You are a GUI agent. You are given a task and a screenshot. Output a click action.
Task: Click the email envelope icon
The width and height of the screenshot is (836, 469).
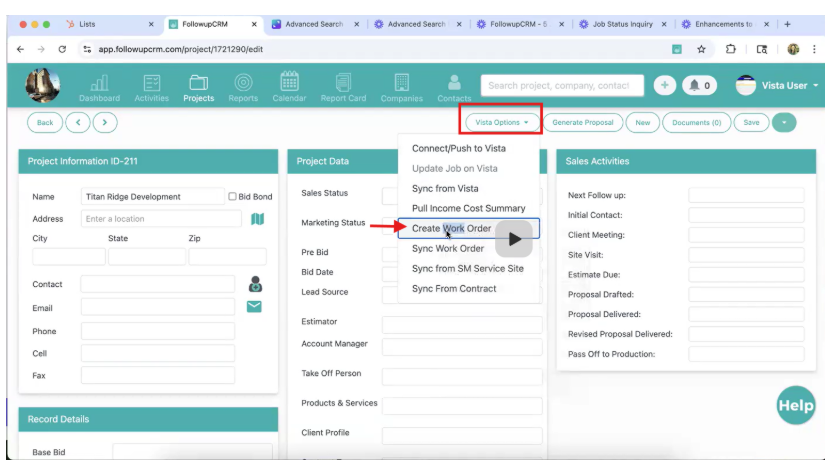click(x=254, y=306)
